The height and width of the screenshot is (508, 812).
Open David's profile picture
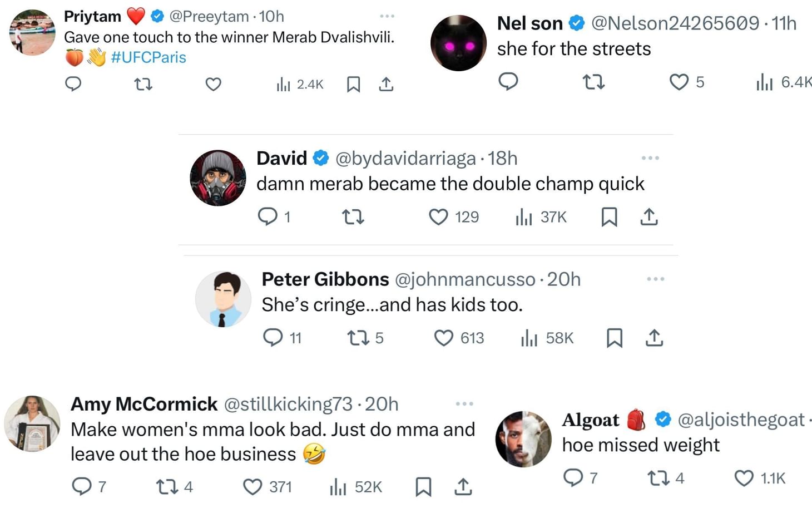[x=218, y=178]
